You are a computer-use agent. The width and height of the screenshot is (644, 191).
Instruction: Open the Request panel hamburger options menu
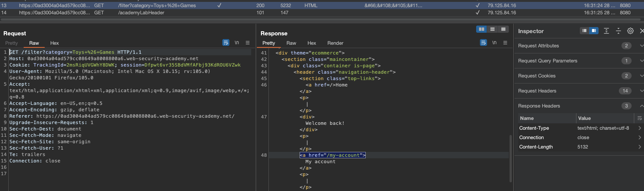tap(247, 43)
